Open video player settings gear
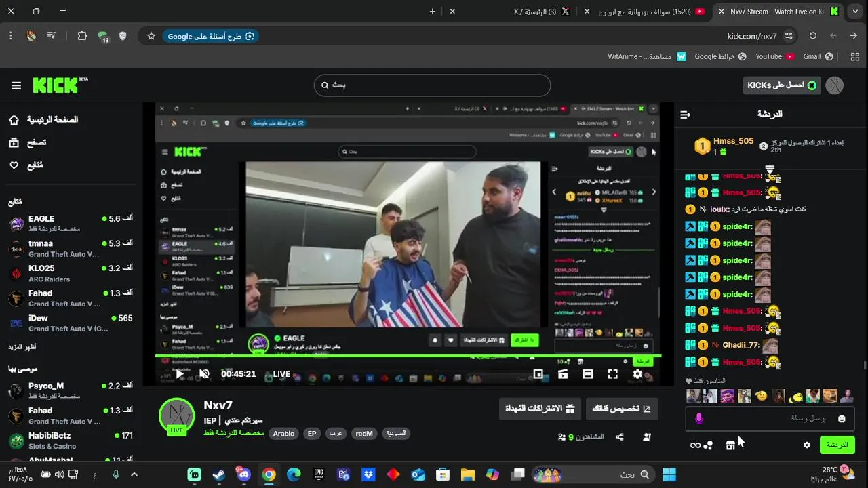 pyautogui.click(x=637, y=374)
